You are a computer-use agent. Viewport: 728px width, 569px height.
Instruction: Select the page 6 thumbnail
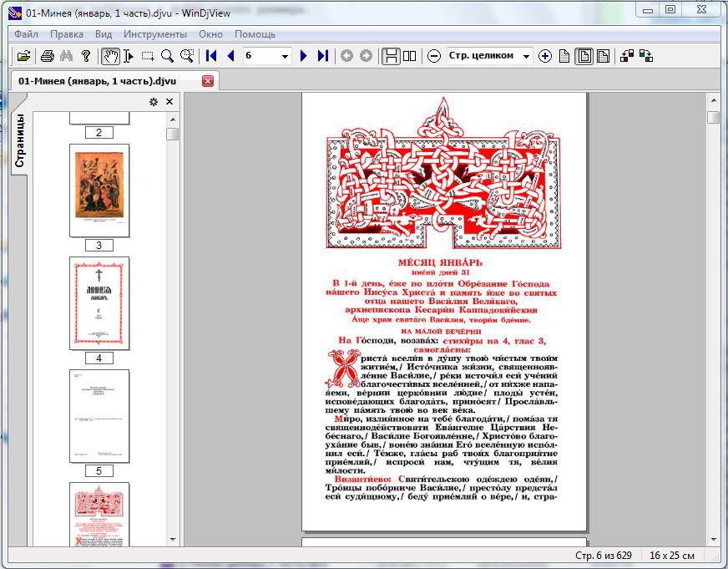99,515
